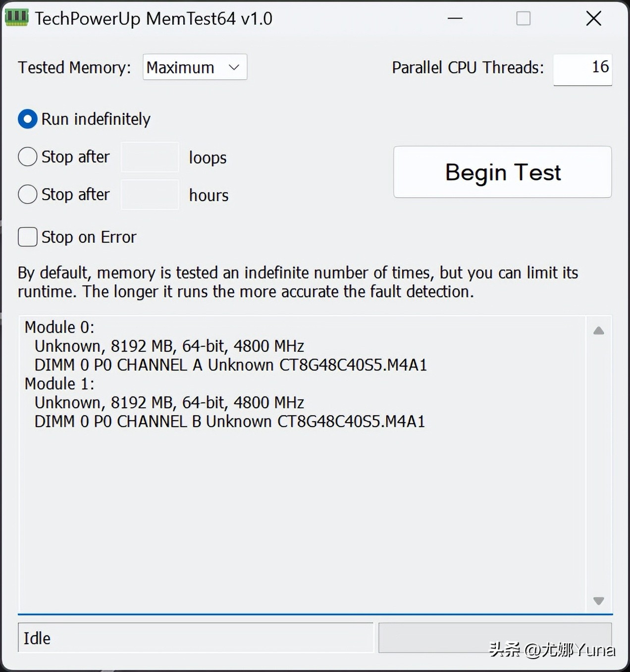The image size is (630, 672).
Task: Click the Idle status field
Action: (196, 638)
